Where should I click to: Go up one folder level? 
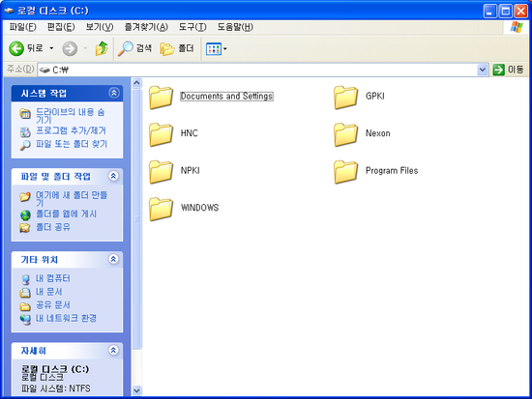(x=102, y=49)
